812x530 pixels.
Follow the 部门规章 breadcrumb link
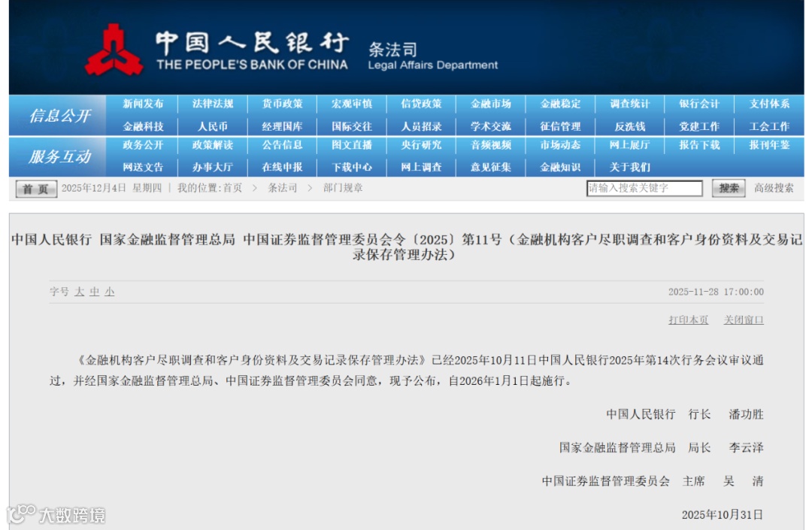click(x=343, y=188)
